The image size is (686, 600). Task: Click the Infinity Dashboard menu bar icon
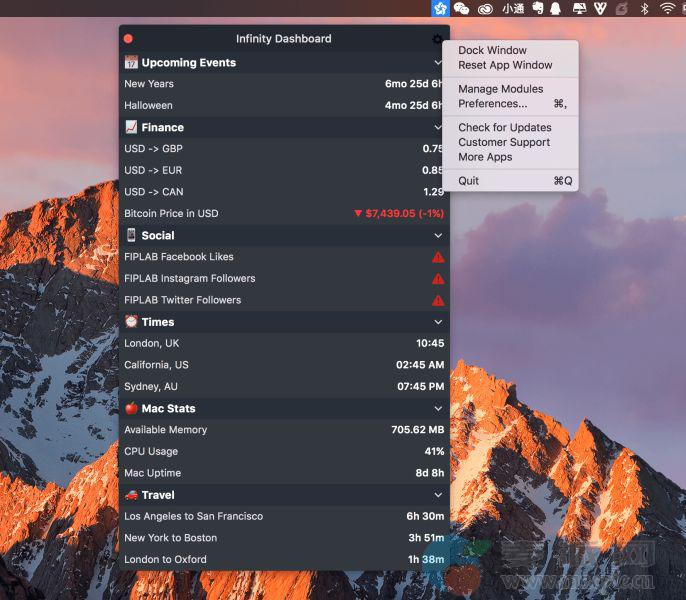(x=439, y=8)
